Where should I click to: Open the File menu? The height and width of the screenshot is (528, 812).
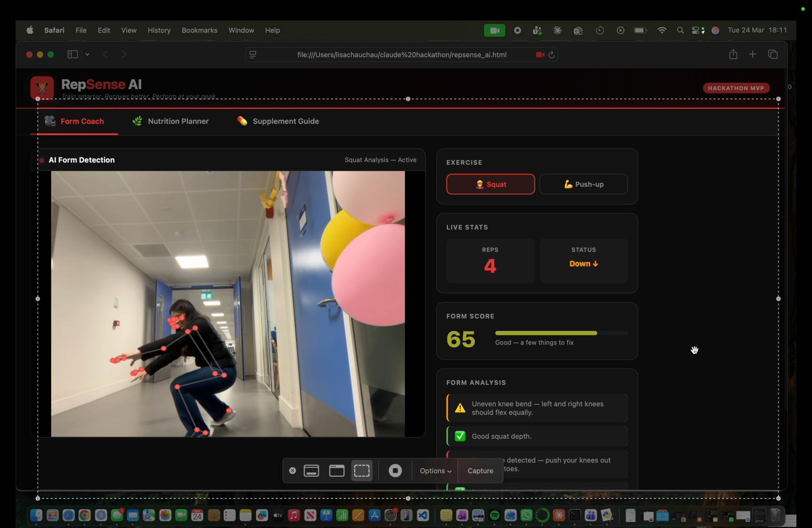coord(81,30)
